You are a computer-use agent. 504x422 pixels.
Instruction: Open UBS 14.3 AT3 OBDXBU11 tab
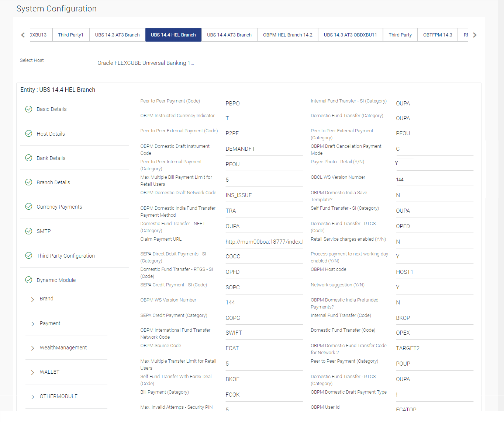(351, 35)
